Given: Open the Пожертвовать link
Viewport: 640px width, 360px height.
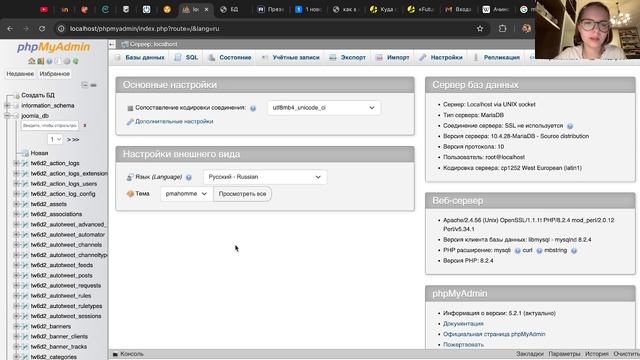Looking at the screenshot, I should (463, 345).
